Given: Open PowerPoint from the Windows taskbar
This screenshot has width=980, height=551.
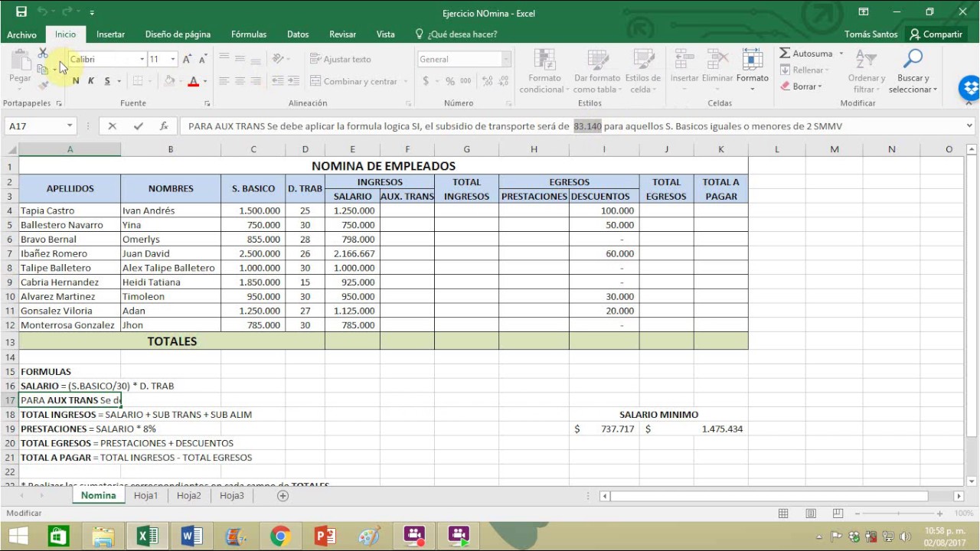Looking at the screenshot, I should coord(325,536).
